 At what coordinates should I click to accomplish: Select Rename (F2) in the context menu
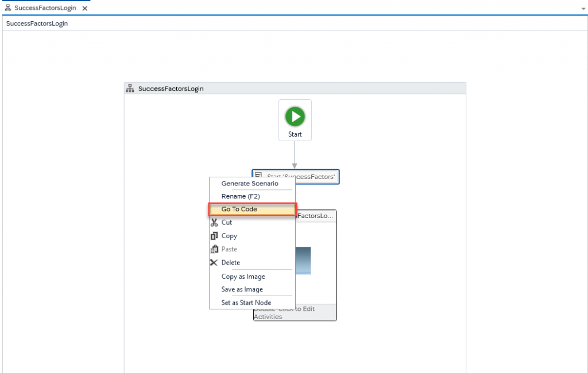253,196
